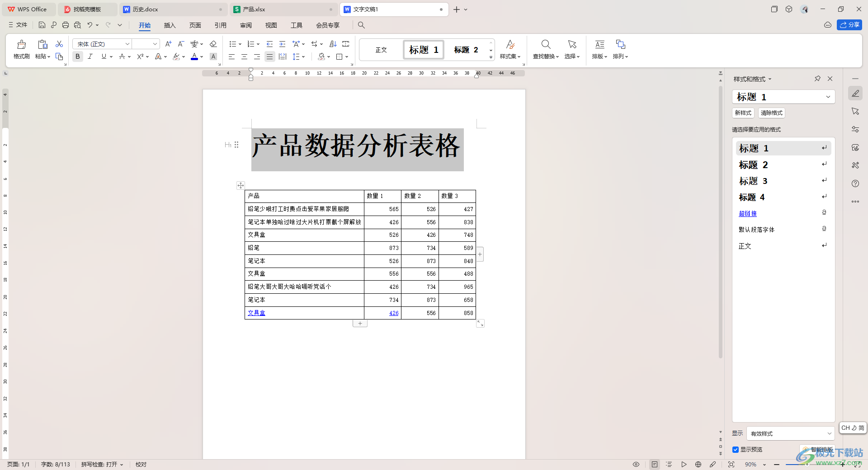Toggle align right
This screenshot has width=868, height=470.
[x=257, y=56]
